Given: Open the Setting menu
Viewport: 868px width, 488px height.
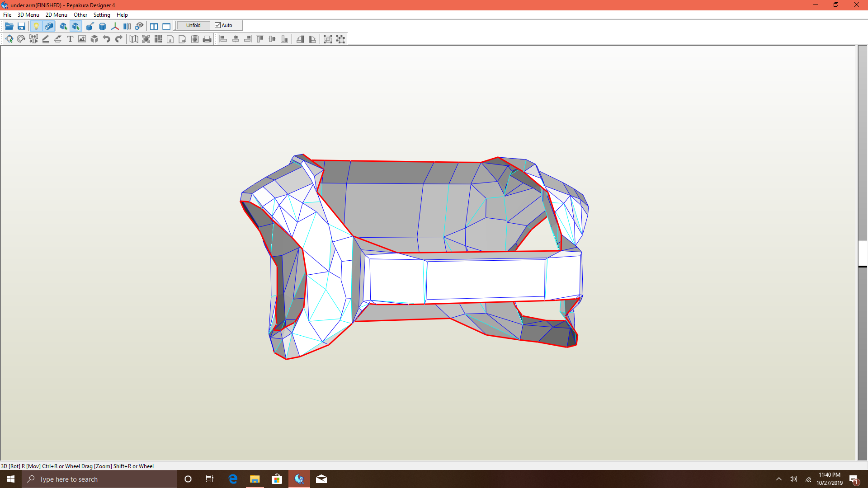Looking at the screenshot, I should [x=102, y=14].
